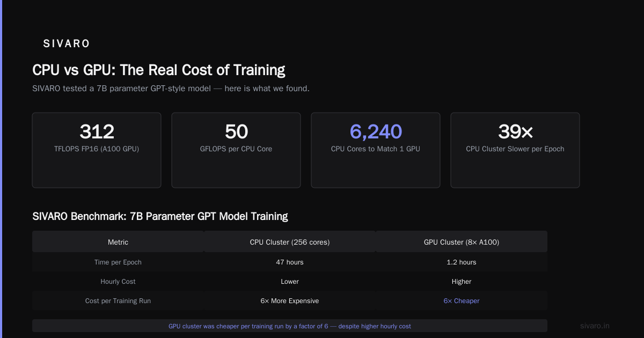Screen dimensions: 644x338
Task: Click the 6,240 CPU Cores stat card
Action: point(376,150)
